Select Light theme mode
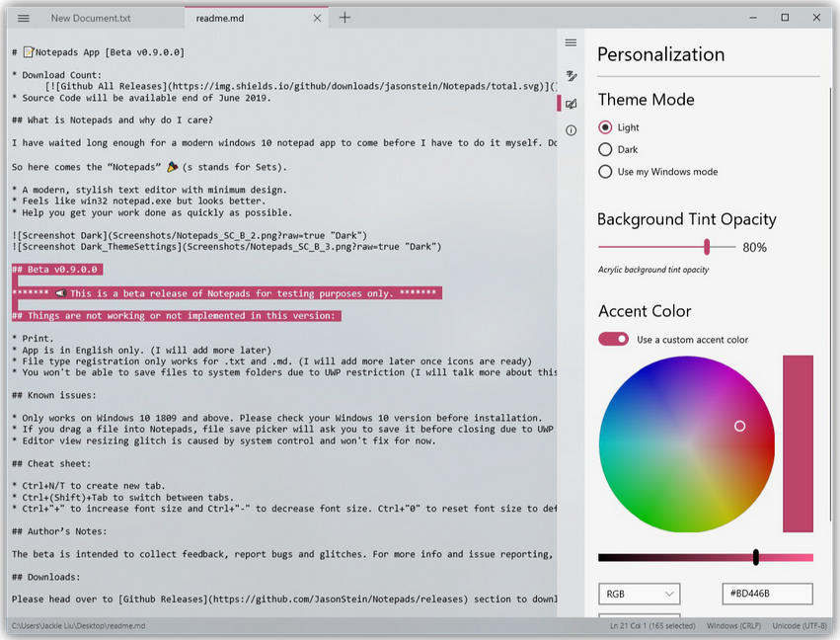The image size is (840, 640). pos(618,127)
